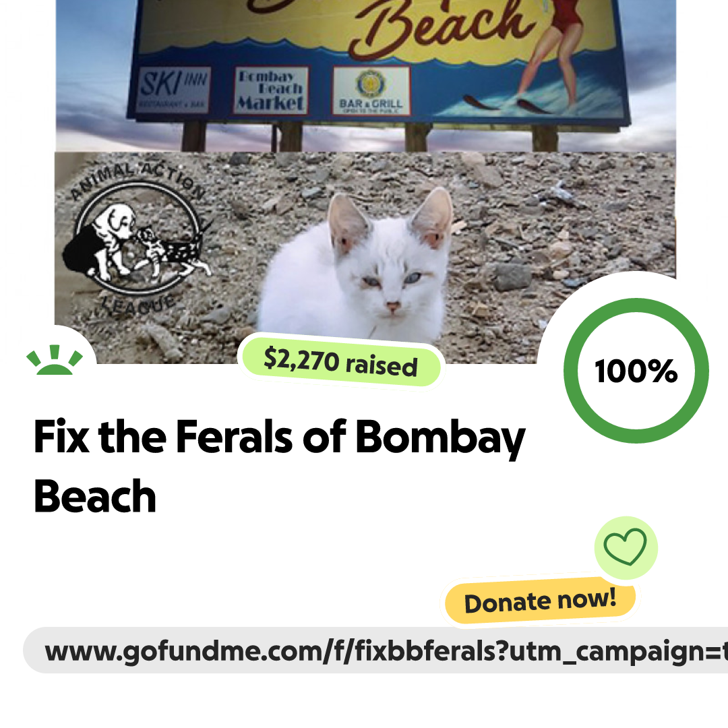Click the Bombay Beach Market sign panel
Screen dimensions: 728x728
tap(271, 90)
